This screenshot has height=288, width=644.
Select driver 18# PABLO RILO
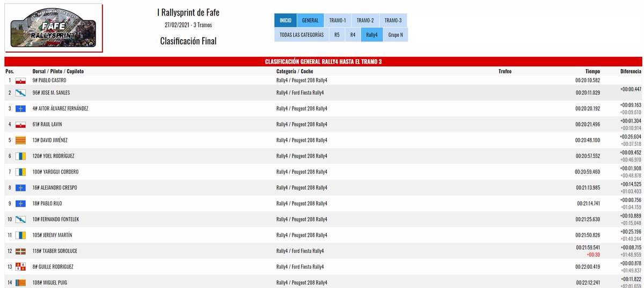(x=48, y=204)
